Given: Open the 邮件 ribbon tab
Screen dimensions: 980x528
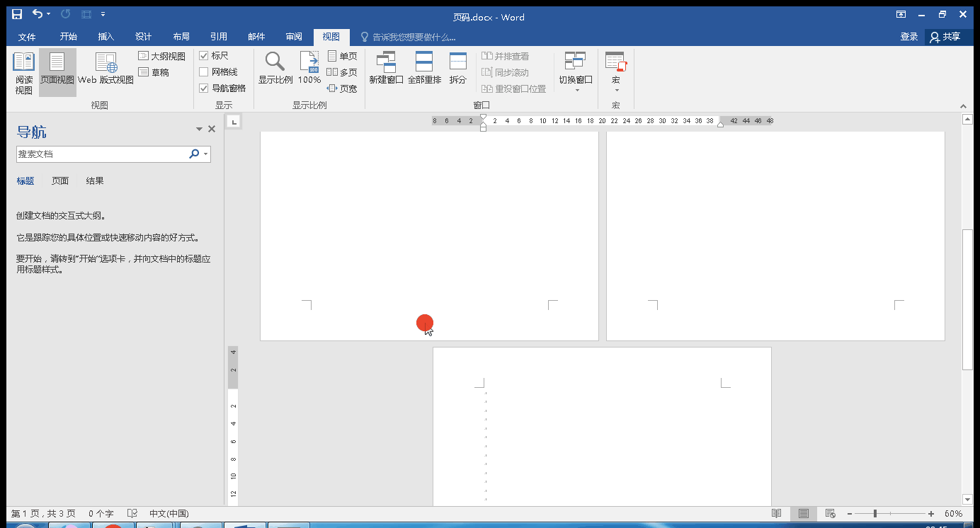Looking at the screenshot, I should (x=256, y=37).
